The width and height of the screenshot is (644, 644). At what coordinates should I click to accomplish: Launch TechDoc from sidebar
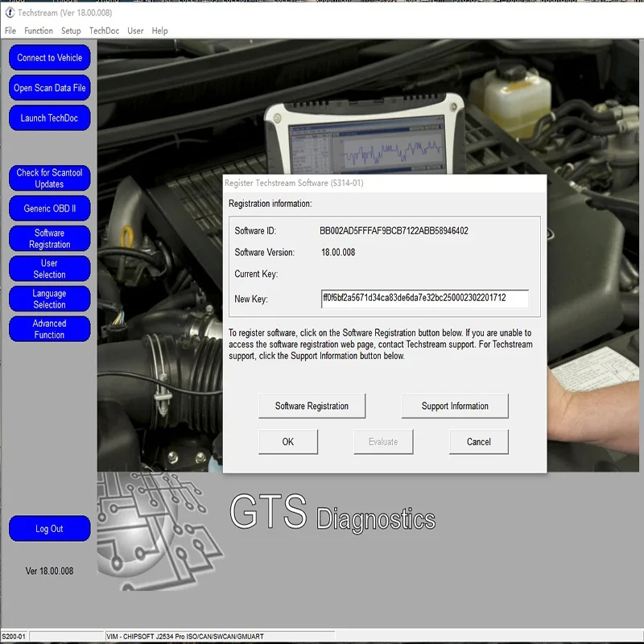click(50, 118)
